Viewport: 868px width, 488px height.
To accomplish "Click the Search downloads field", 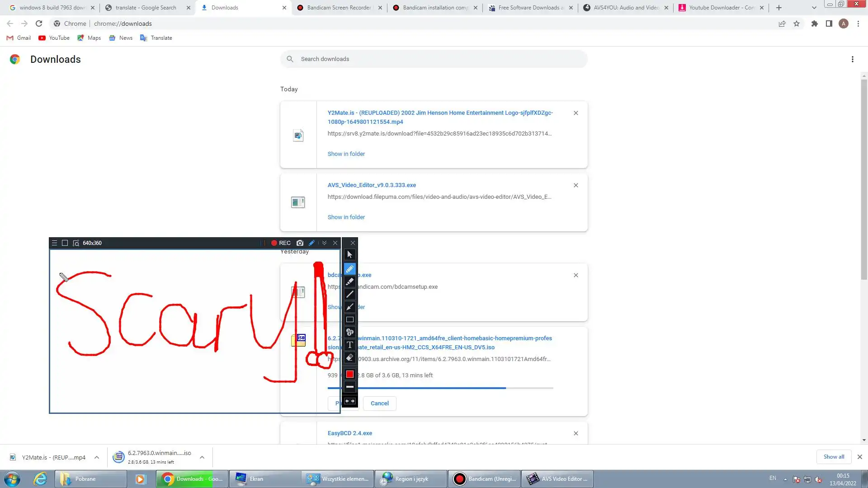I will click(434, 59).
